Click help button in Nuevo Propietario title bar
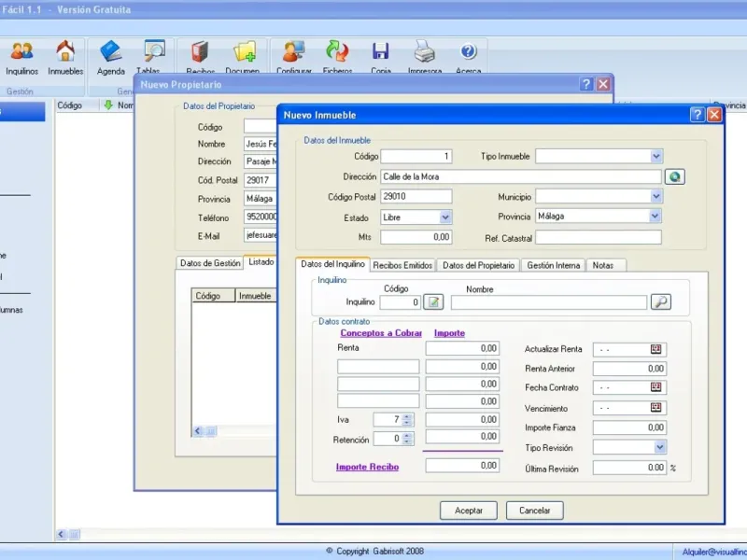This screenshot has height=560, width=747. tap(586, 84)
